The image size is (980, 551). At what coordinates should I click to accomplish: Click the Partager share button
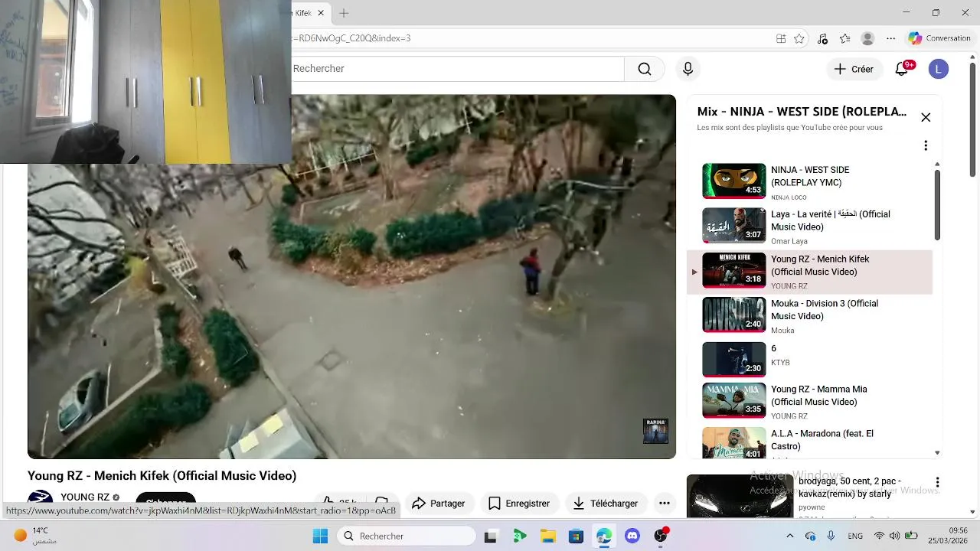pos(438,504)
